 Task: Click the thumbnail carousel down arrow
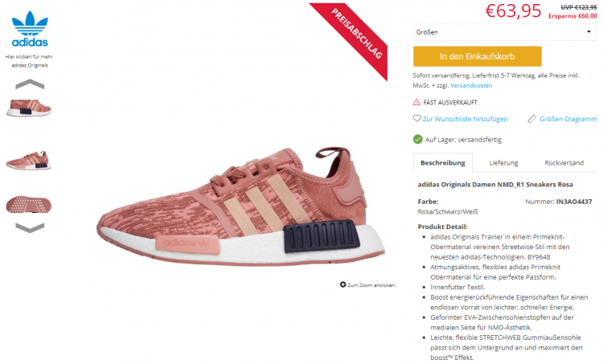point(30,227)
